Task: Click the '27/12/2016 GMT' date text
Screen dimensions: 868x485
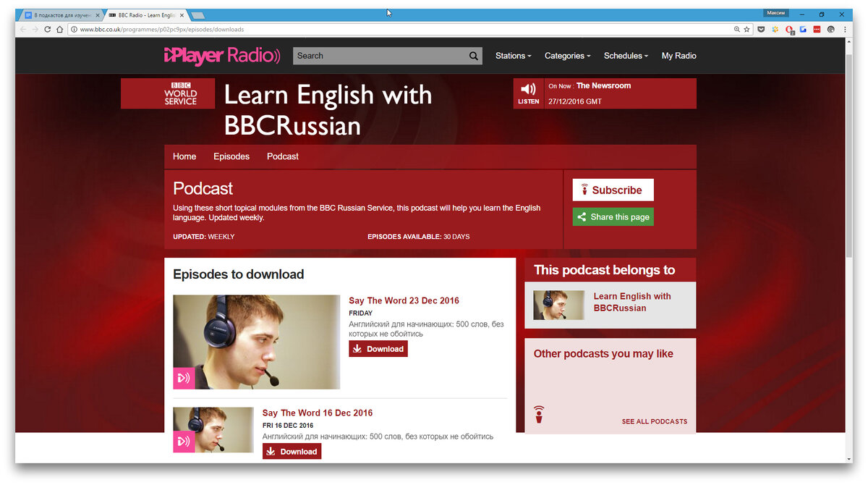Action: pyautogui.click(x=574, y=101)
